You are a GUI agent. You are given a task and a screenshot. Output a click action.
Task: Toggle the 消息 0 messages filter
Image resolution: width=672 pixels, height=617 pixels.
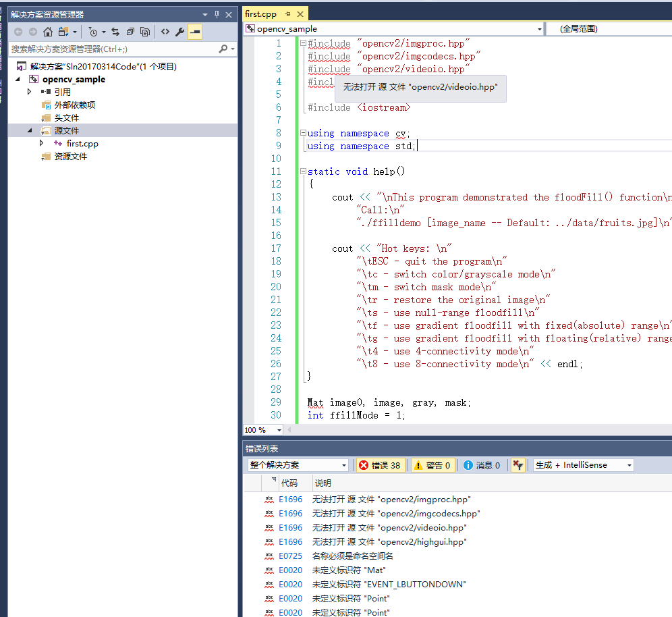tap(482, 465)
